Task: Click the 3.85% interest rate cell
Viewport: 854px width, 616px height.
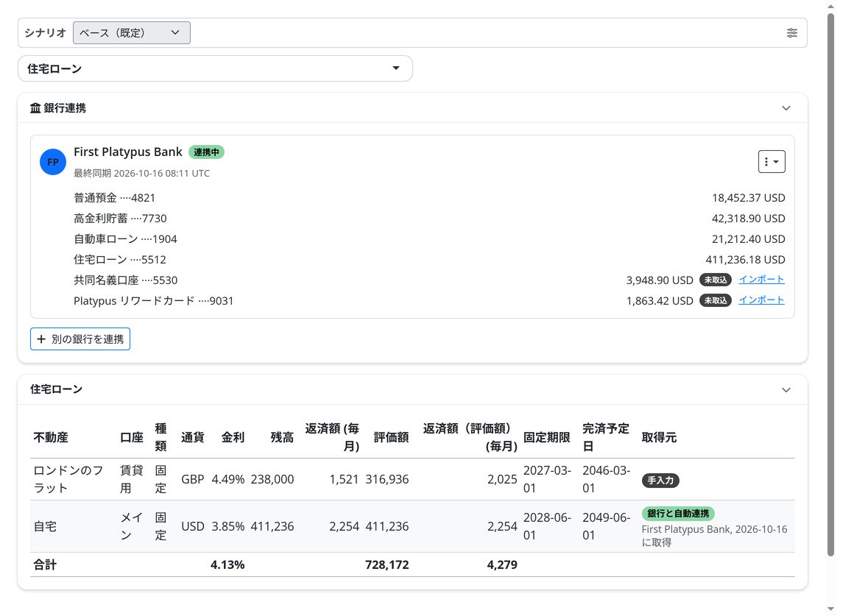Action: pos(227,527)
